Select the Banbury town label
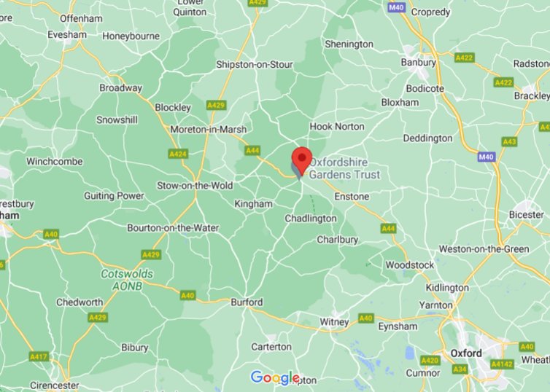The image size is (550, 392). point(419,63)
